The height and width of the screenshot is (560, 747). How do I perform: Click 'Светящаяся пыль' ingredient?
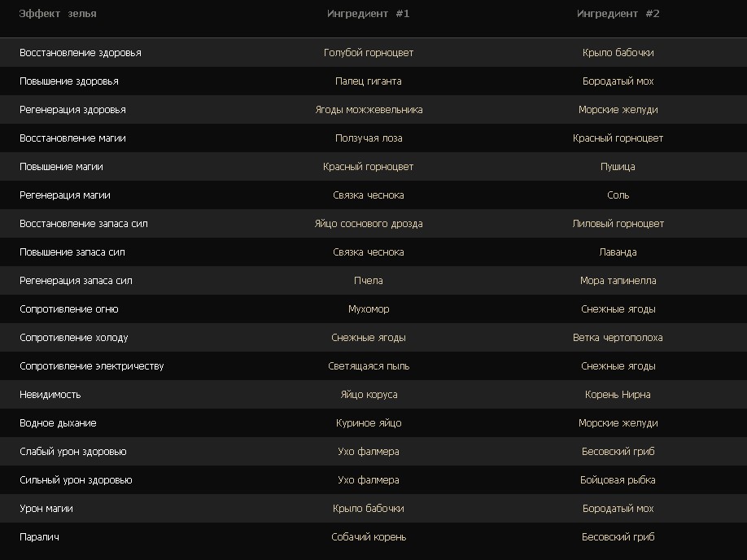coord(369,366)
